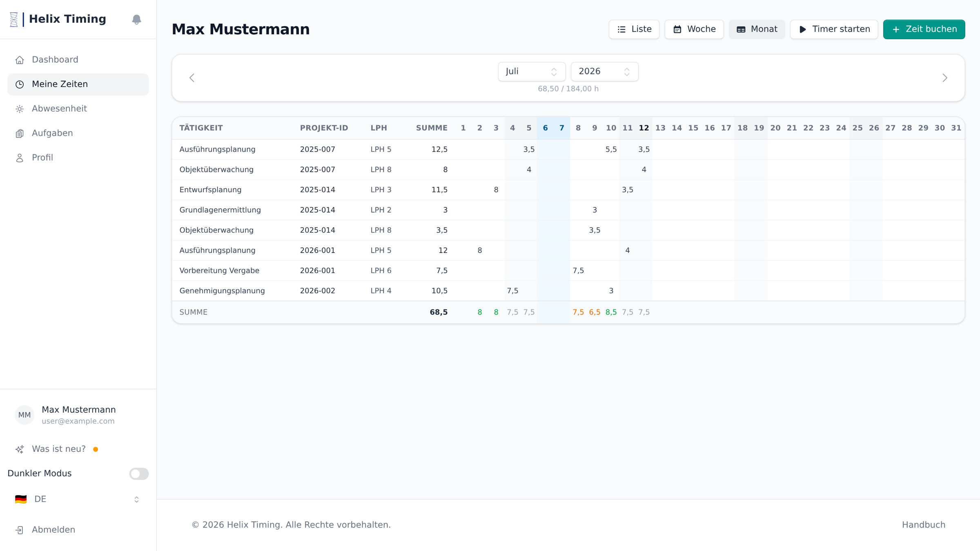Select the Grundlagenermittlung row
The width and height of the screenshot is (980, 551).
point(568,210)
